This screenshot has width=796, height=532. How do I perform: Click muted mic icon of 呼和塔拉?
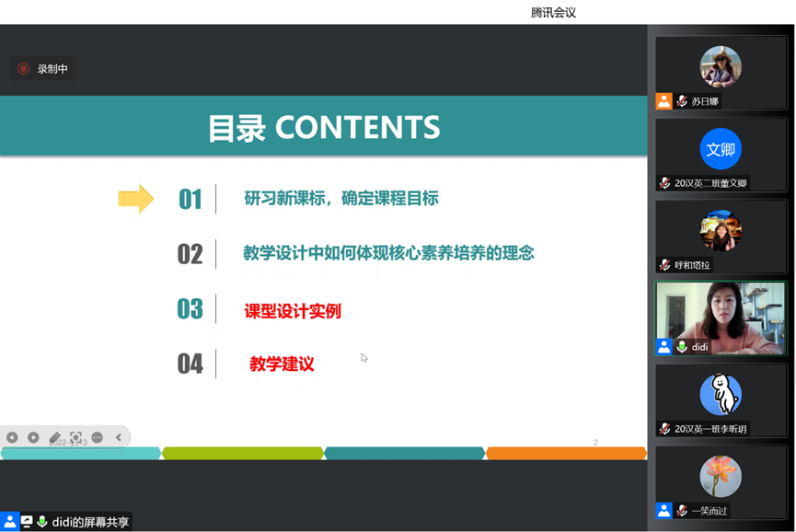click(x=664, y=265)
